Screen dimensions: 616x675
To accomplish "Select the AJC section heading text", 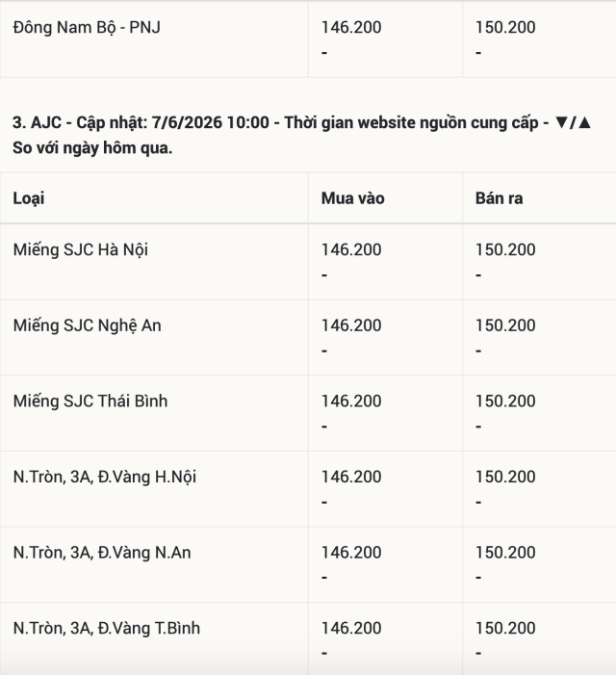I will [302, 135].
